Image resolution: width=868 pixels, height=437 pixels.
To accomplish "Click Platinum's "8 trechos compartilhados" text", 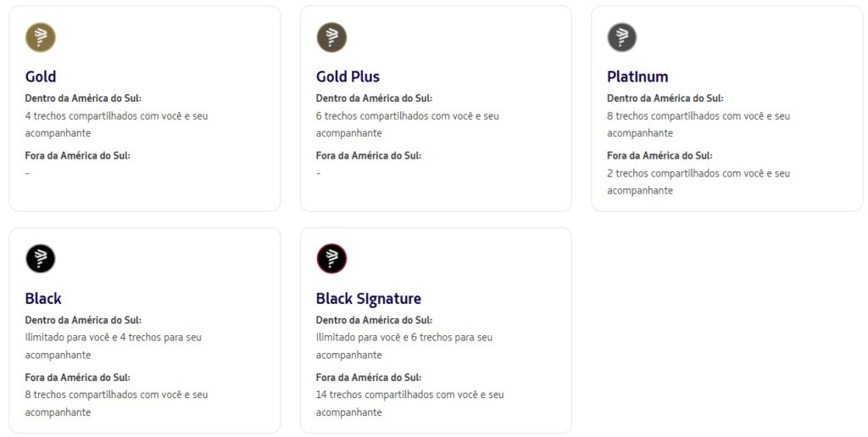I will [698, 116].
